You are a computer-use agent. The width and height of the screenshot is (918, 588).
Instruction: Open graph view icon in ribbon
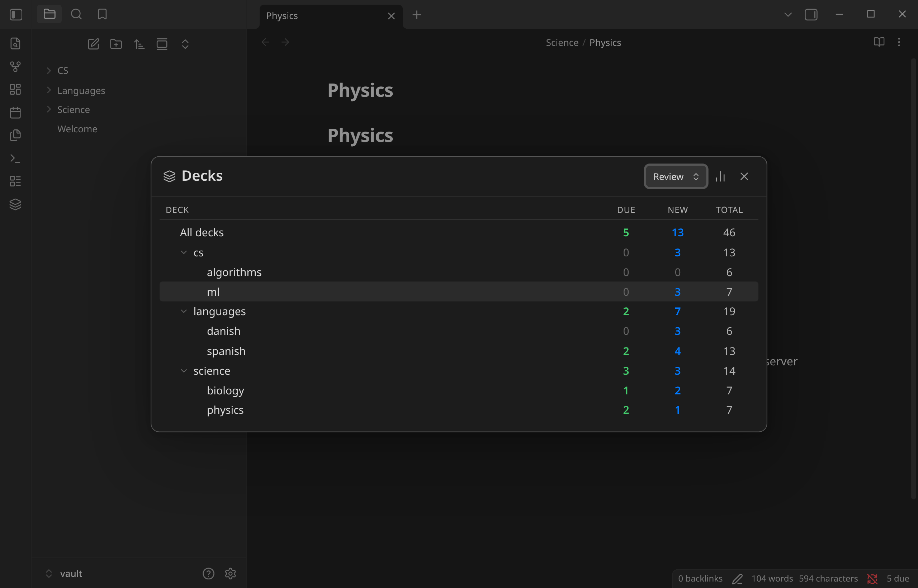(x=15, y=66)
